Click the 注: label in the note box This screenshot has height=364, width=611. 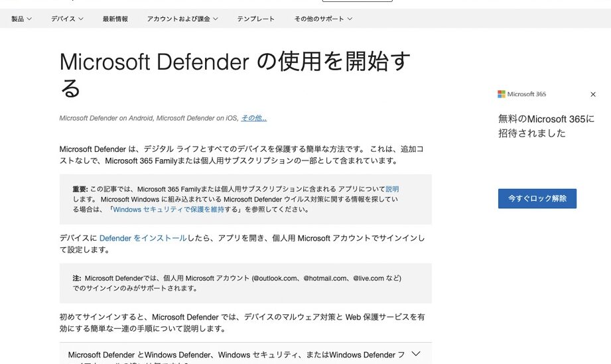coord(77,278)
